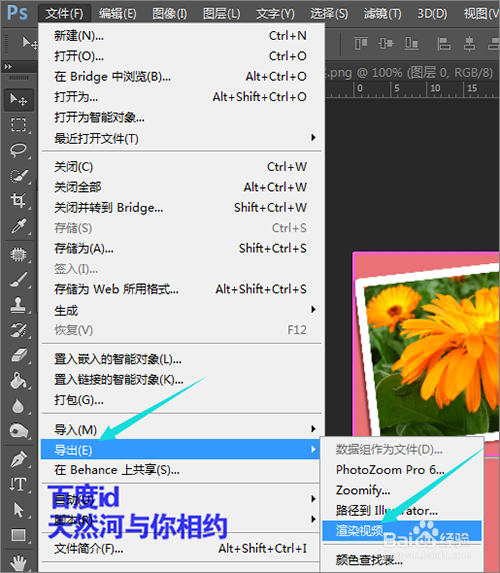This screenshot has height=573, width=500.
Task: Choose 存储为(A)... menu item
Action: (181, 249)
